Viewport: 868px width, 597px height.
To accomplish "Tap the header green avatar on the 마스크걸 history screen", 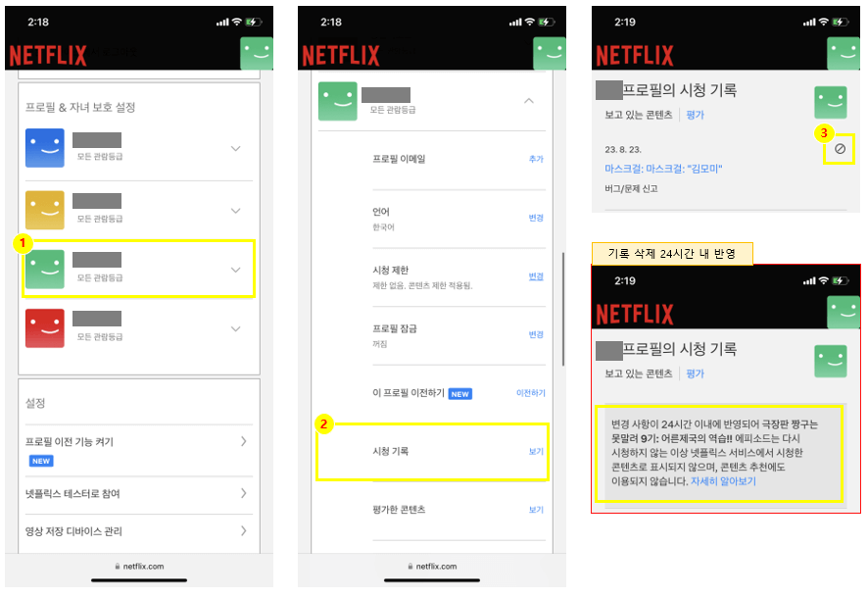I will tap(844, 53).
